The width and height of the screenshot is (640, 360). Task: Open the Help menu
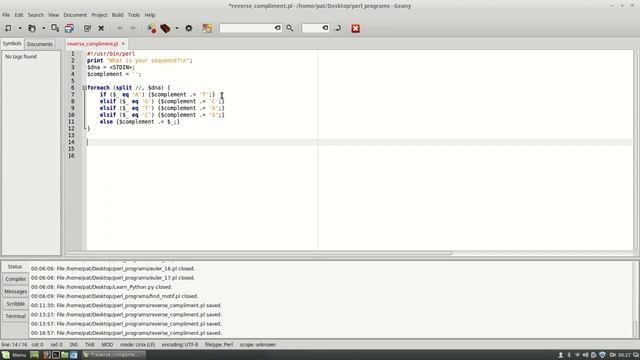(x=150, y=15)
